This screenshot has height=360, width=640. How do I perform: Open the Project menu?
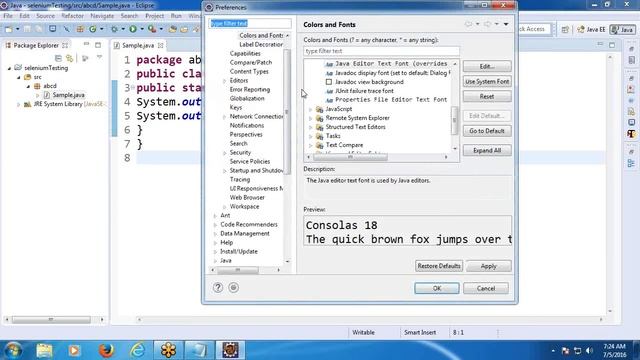click(x=154, y=16)
